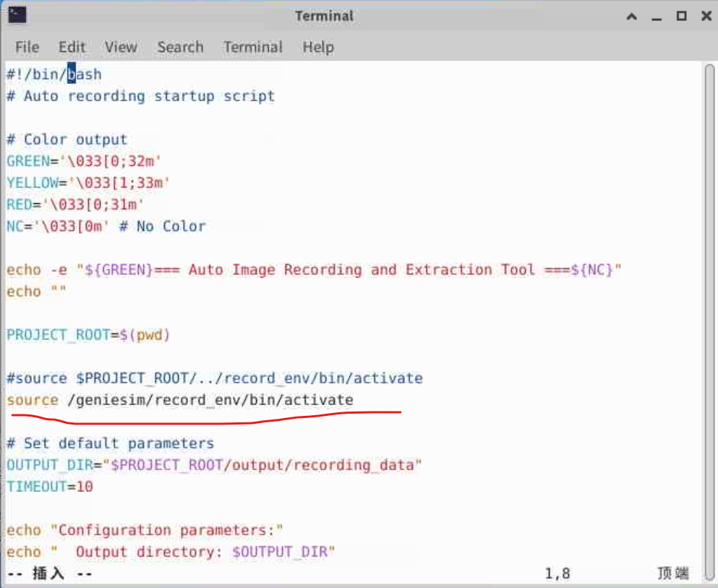The width and height of the screenshot is (718, 588).
Task: Click the GREEN variable assignment line
Action: (x=84, y=161)
